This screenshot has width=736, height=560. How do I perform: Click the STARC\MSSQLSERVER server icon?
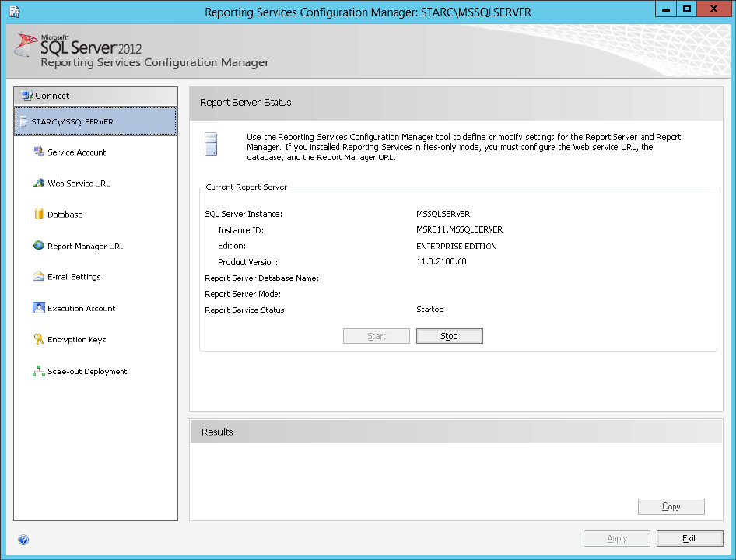point(23,121)
